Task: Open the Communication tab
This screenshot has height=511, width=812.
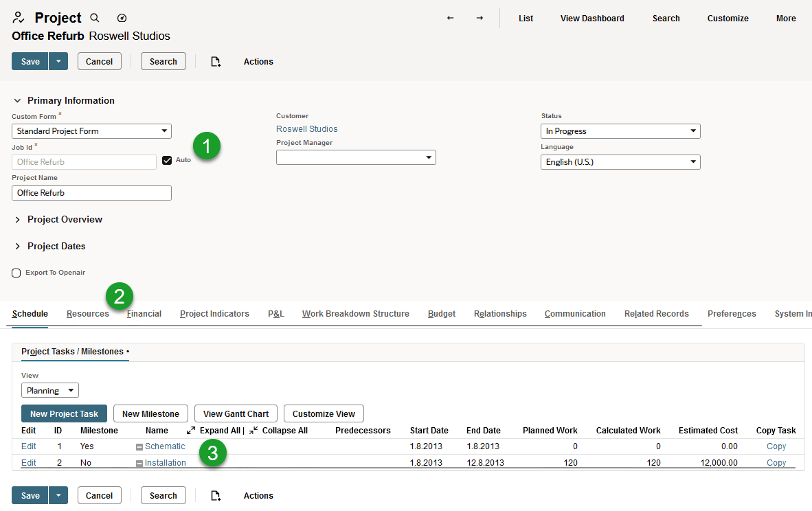Action: pyautogui.click(x=575, y=314)
